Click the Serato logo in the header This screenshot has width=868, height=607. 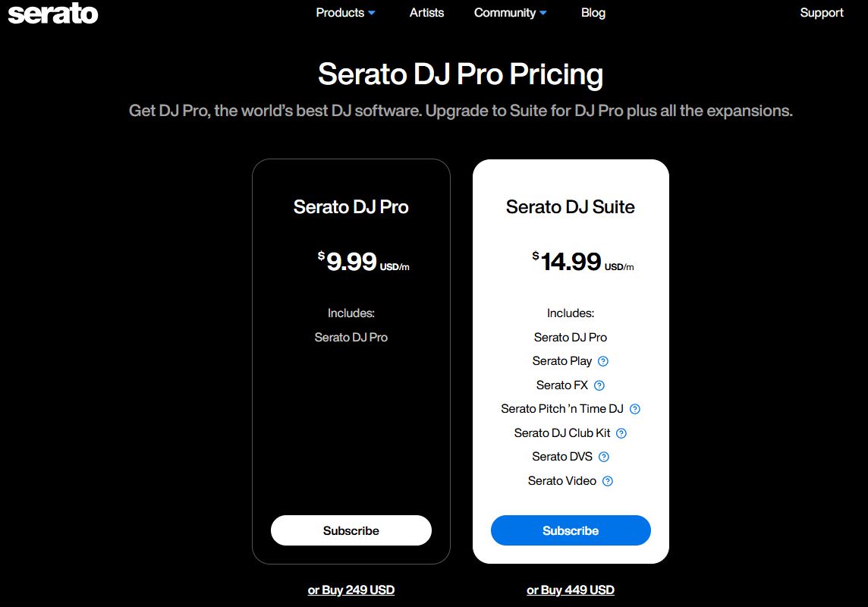coord(52,13)
